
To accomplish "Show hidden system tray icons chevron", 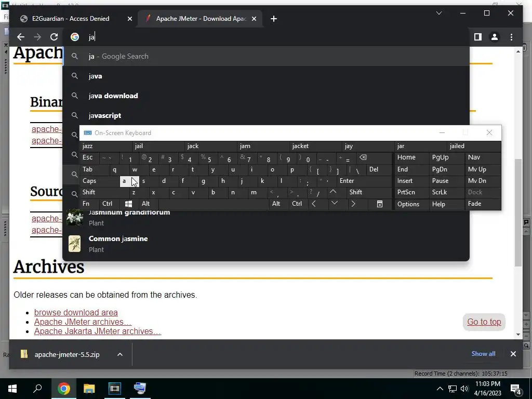I will [x=440, y=389].
